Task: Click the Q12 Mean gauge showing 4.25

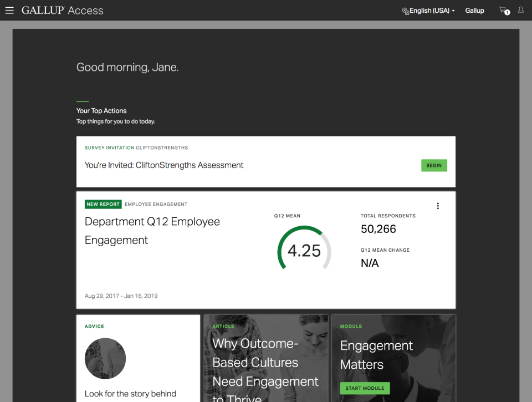Action: point(304,249)
